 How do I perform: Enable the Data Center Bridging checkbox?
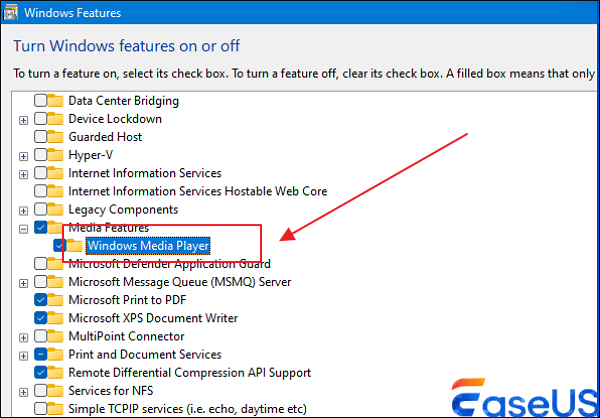point(40,101)
